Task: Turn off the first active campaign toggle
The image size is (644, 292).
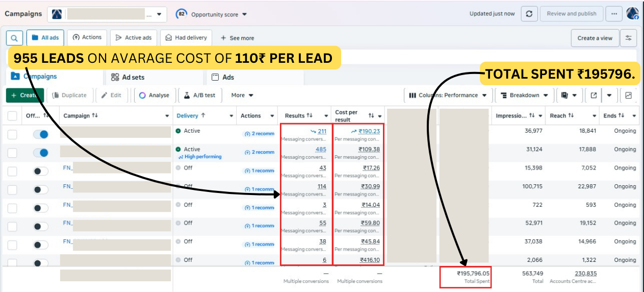Action: point(40,134)
